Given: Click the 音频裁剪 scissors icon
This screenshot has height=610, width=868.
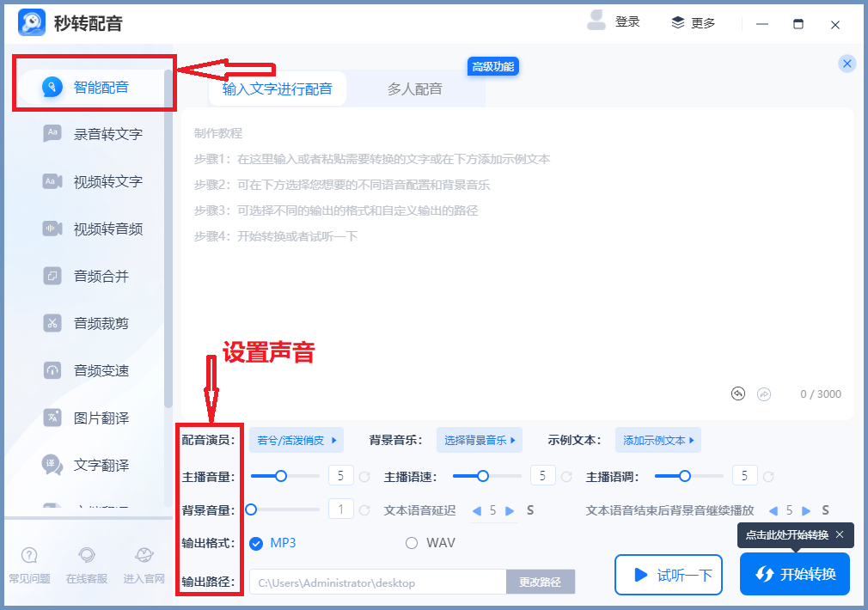Looking at the screenshot, I should point(52,323).
